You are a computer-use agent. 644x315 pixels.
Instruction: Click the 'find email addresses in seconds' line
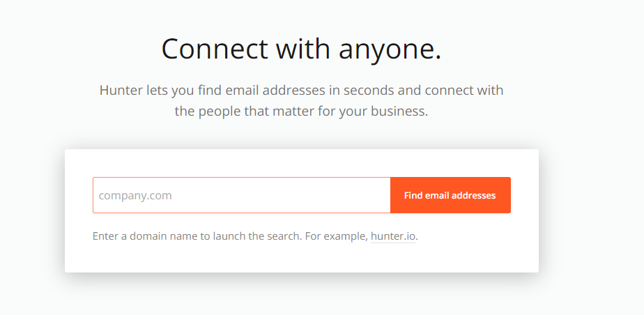(x=302, y=90)
